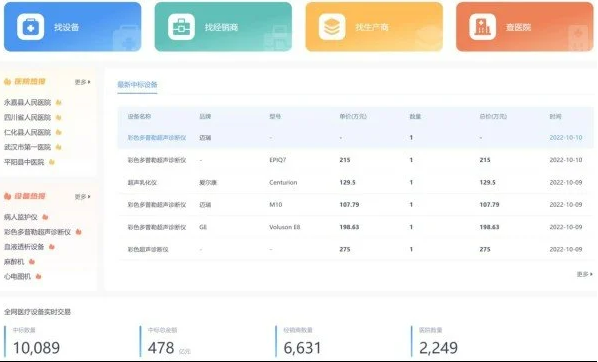Open the highlighted blue 彩色多普勒超声诊断仪 table row link
This screenshot has height=362, width=598.
click(x=157, y=138)
